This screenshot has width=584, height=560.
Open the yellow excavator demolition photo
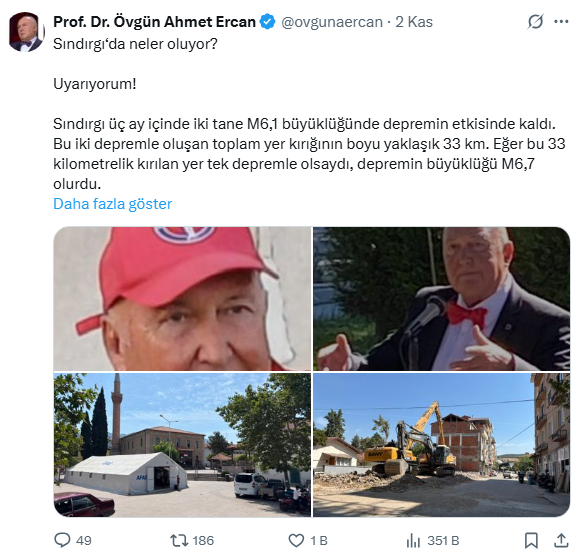pos(441,445)
